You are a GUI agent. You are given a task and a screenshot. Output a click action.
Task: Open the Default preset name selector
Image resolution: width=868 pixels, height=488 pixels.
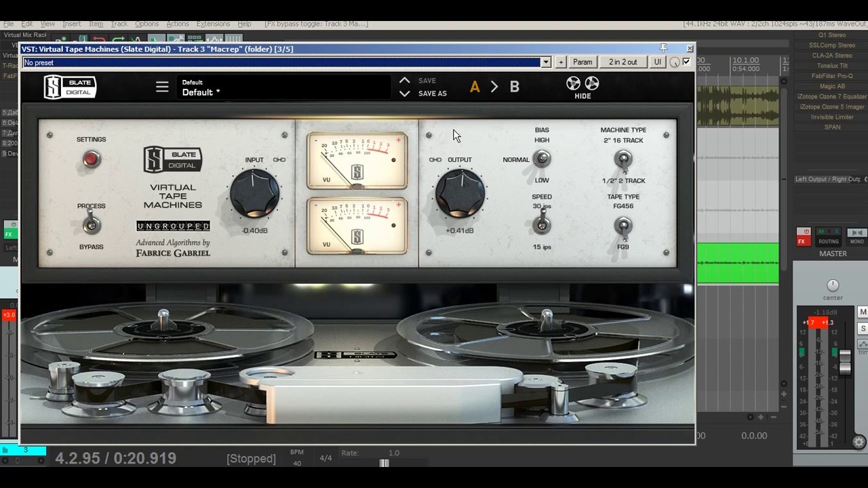pos(285,87)
